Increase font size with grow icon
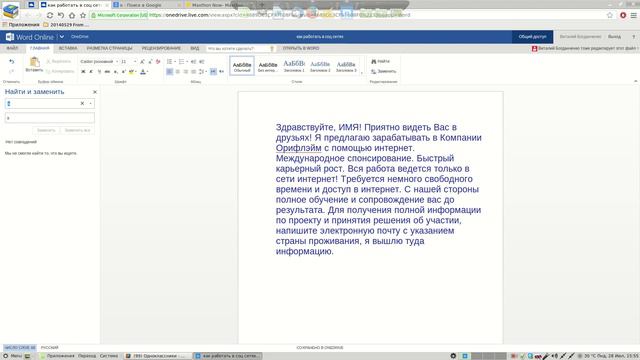This screenshot has height=360, width=640. 142,62
